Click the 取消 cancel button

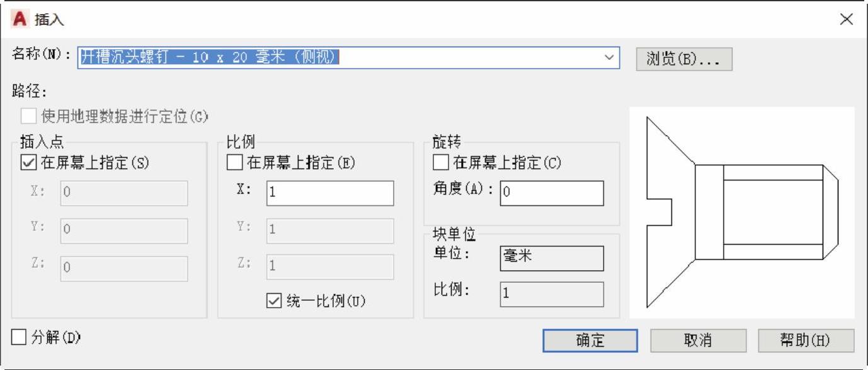coord(698,340)
